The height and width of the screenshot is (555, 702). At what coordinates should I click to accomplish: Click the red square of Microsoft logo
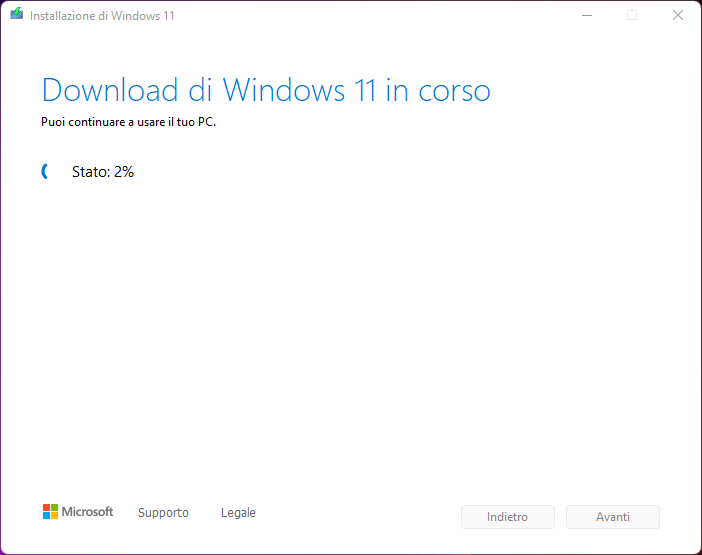[47, 508]
